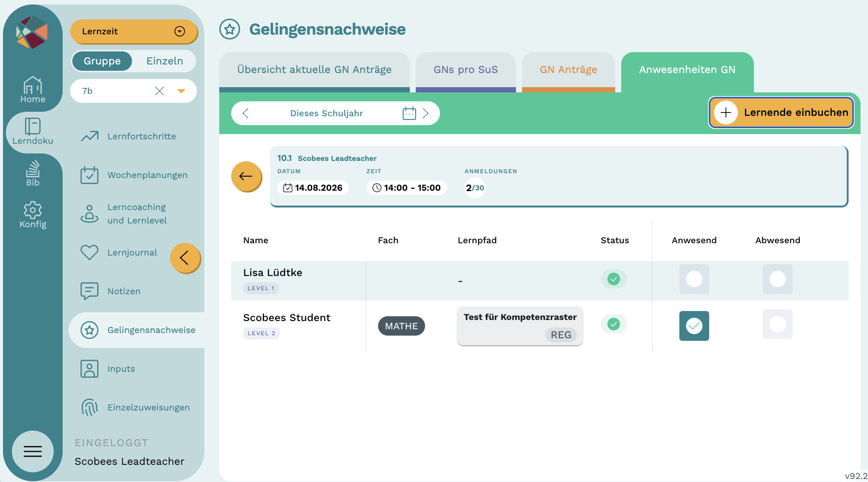Open Inputs person icon
The width and height of the screenshot is (868, 482).
point(89,369)
